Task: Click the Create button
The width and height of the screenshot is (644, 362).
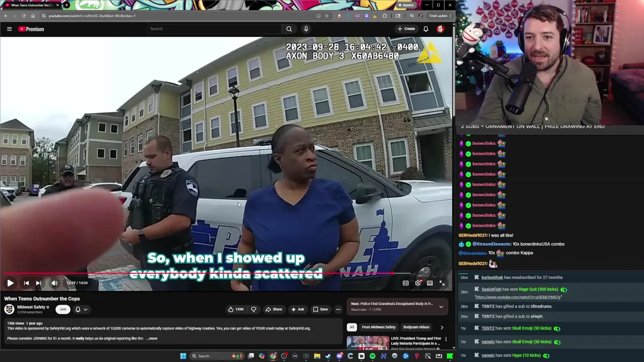Action: 406,29
